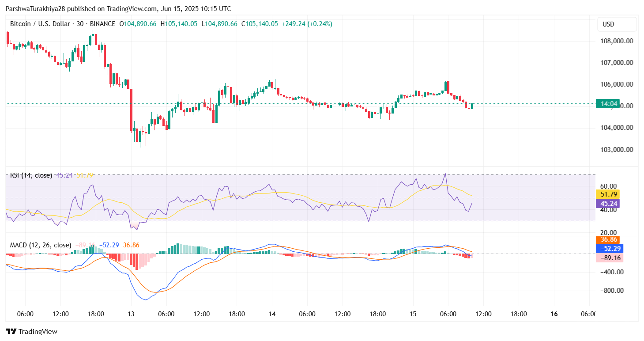The image size is (644, 341).
Task: Click the yellow 51.79 RSI value badge
Action: (608, 194)
